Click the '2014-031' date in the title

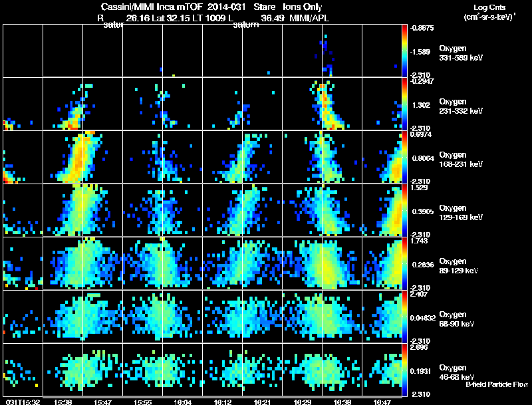(x=226, y=7)
